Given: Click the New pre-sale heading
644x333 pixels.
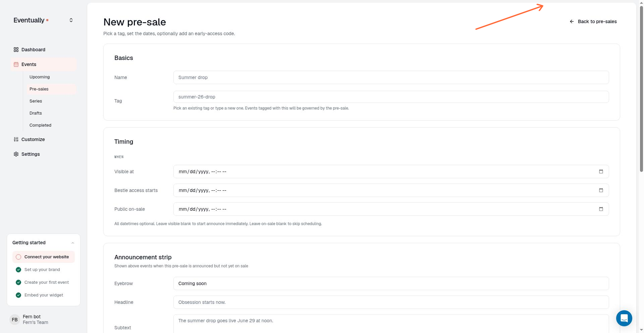Looking at the screenshot, I should click(x=135, y=22).
